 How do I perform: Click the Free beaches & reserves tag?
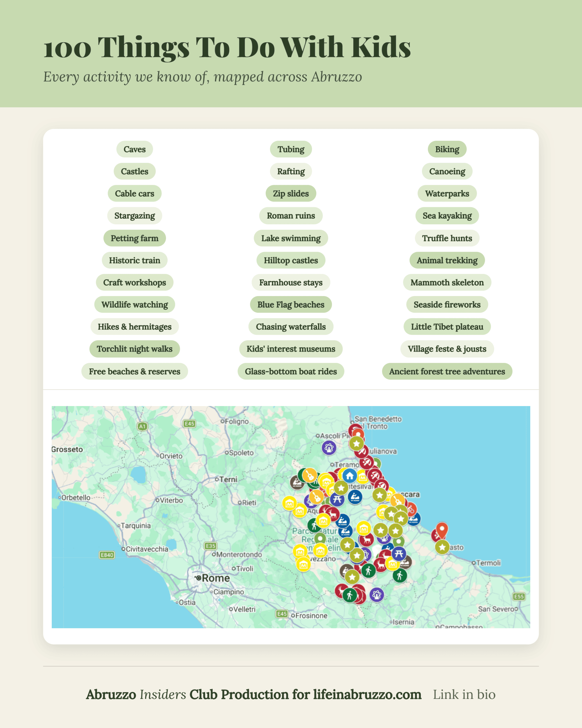coord(135,371)
